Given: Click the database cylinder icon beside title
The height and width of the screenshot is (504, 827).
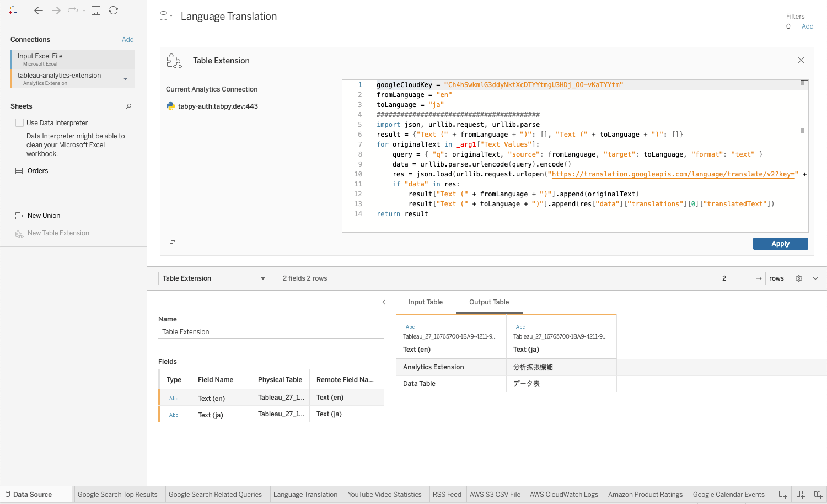Looking at the screenshot, I should [x=163, y=16].
